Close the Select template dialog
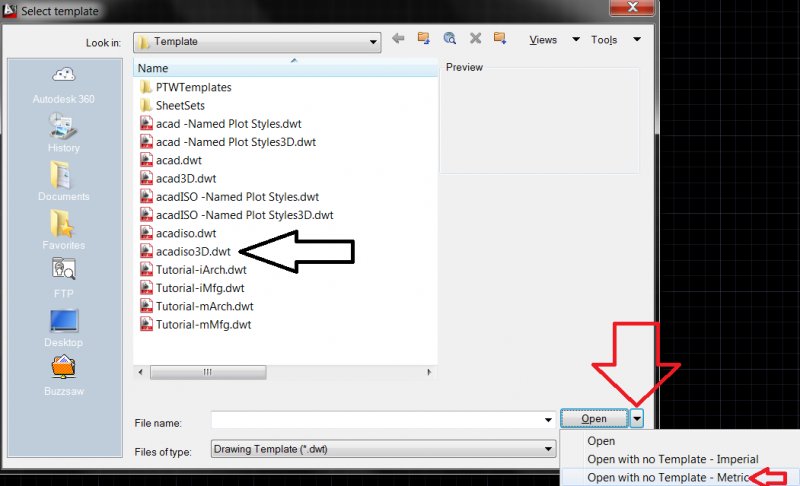The image size is (800, 486). pyautogui.click(x=632, y=7)
